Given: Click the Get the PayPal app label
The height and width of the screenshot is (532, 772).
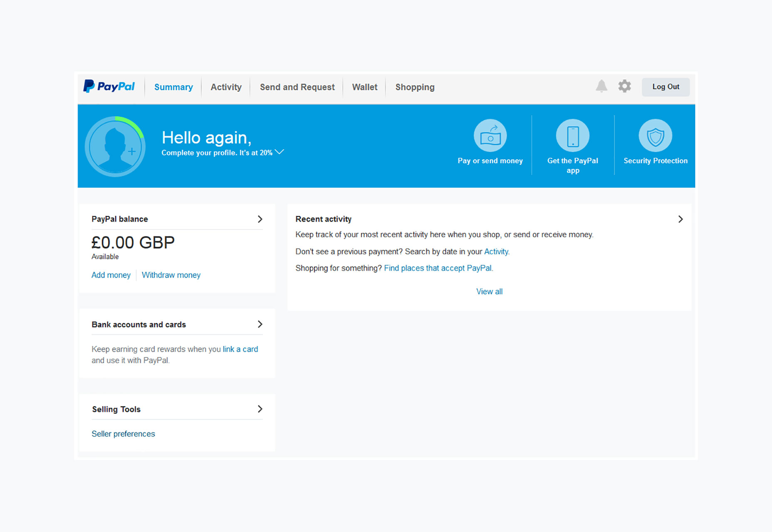Looking at the screenshot, I should point(573,165).
